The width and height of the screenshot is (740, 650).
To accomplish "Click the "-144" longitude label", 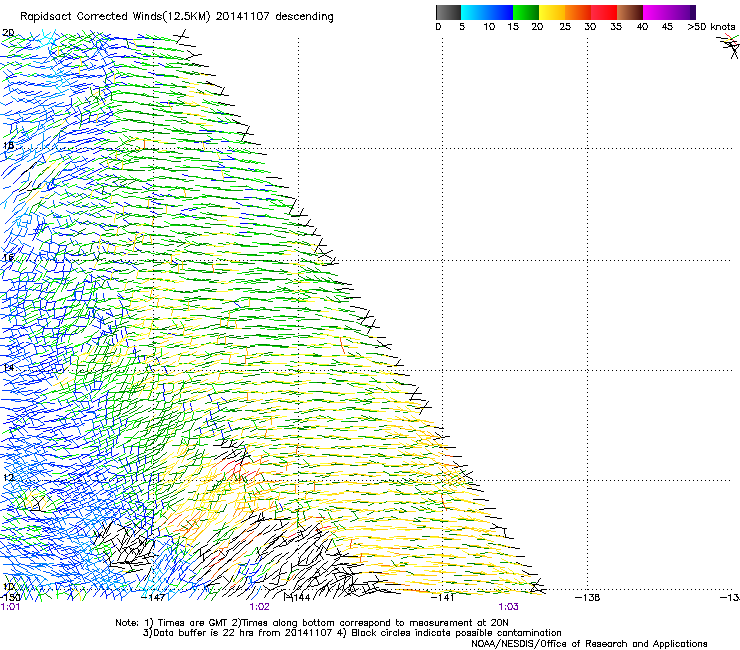I will point(299,598).
